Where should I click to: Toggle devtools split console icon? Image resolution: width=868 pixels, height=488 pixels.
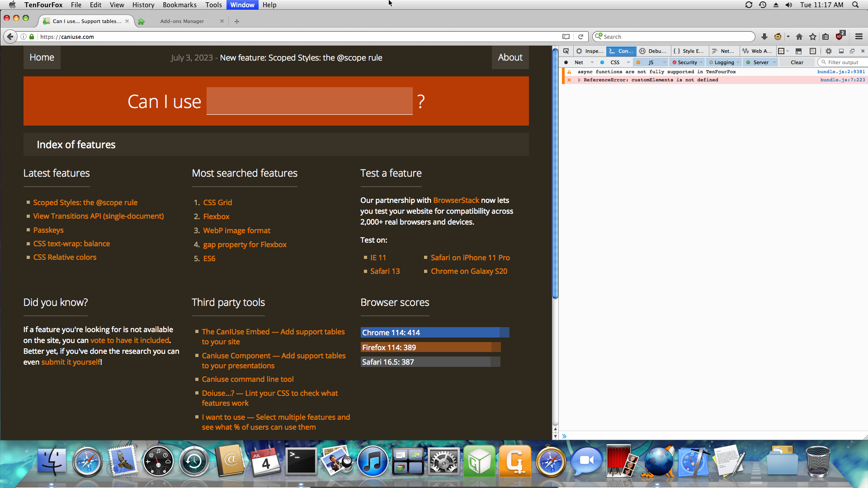pos(798,51)
